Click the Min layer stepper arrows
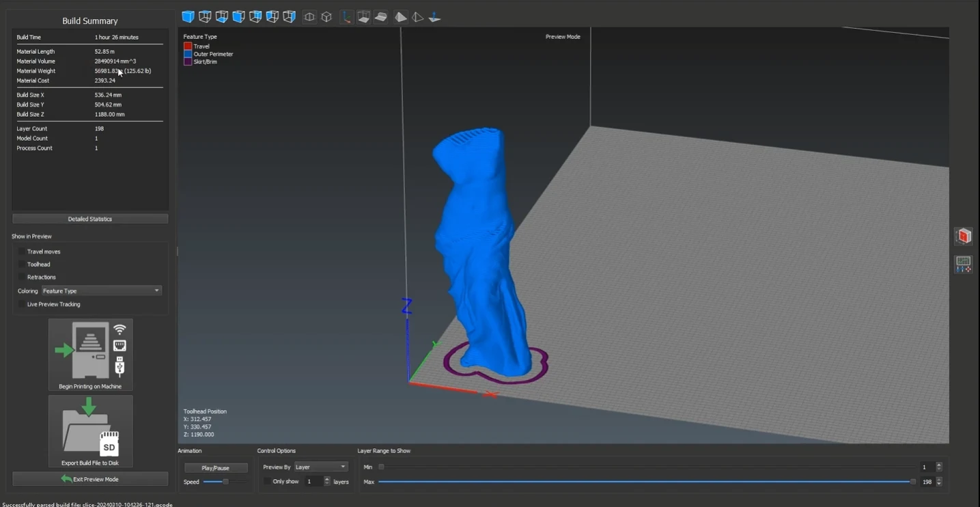This screenshot has height=507, width=980. tap(939, 467)
